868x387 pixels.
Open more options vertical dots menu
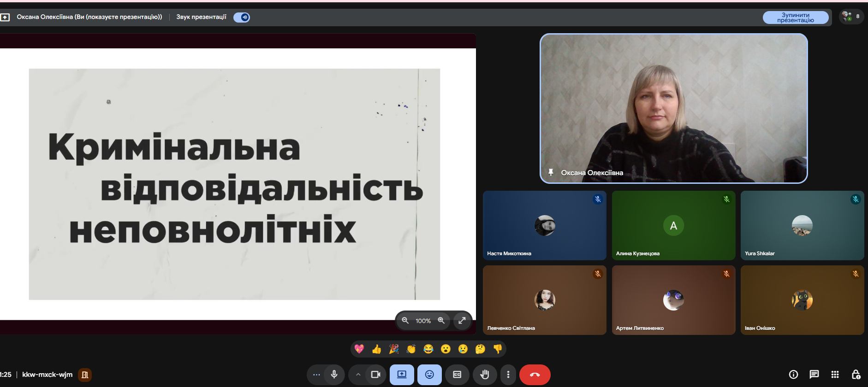508,375
